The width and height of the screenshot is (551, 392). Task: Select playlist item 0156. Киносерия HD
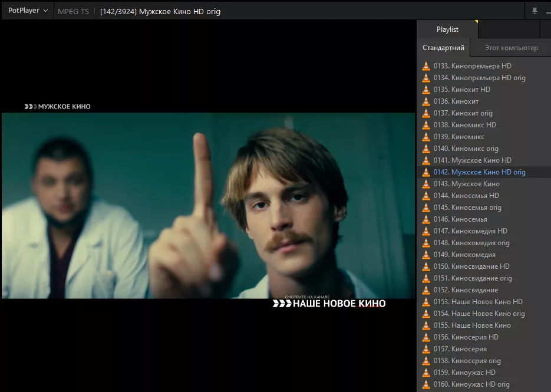[484, 337]
